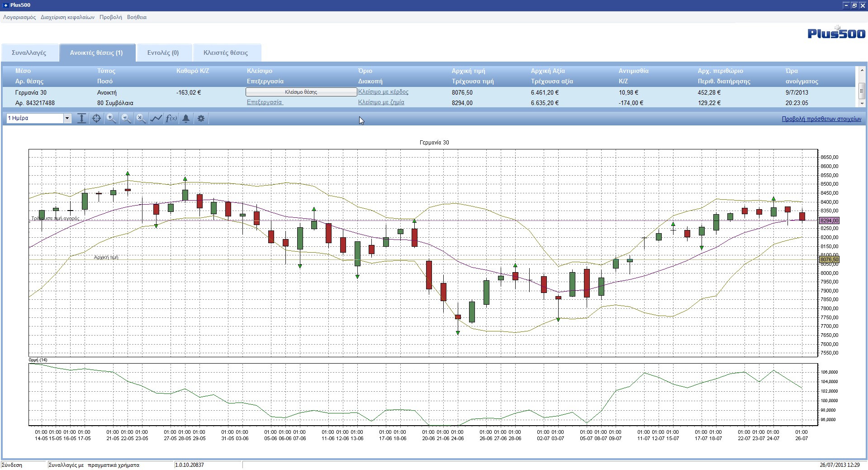Image resolution: width=868 pixels, height=470 pixels.
Task: Click the Αρχική τιμή column header
Action: [x=468, y=71]
